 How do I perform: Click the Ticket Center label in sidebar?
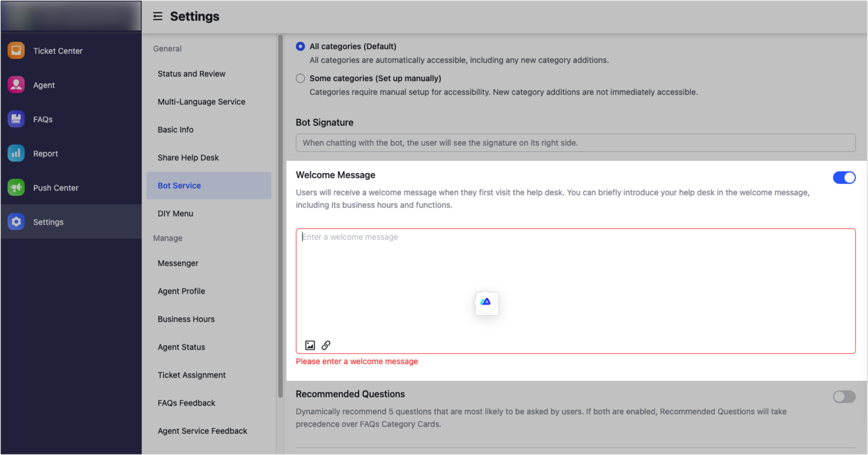coord(58,51)
